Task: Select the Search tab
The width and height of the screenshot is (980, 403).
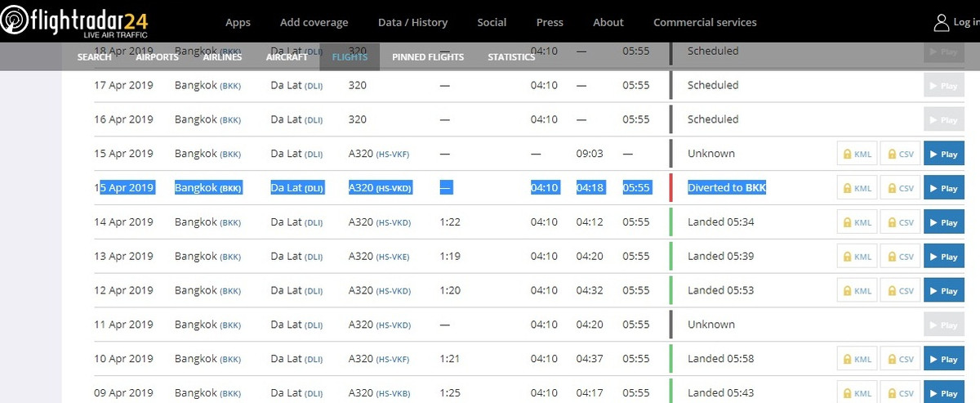Action: click(95, 57)
